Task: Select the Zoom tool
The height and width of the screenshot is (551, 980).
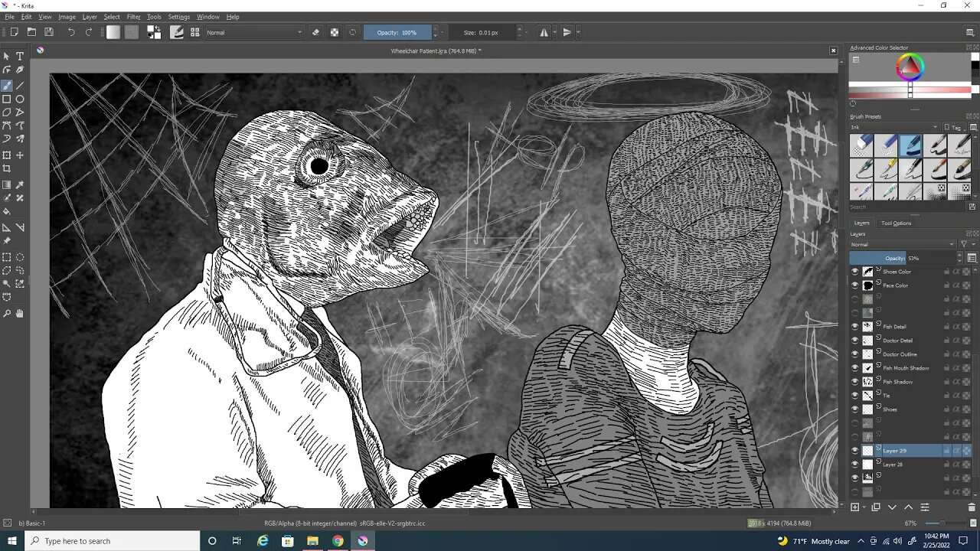Action: (7, 313)
